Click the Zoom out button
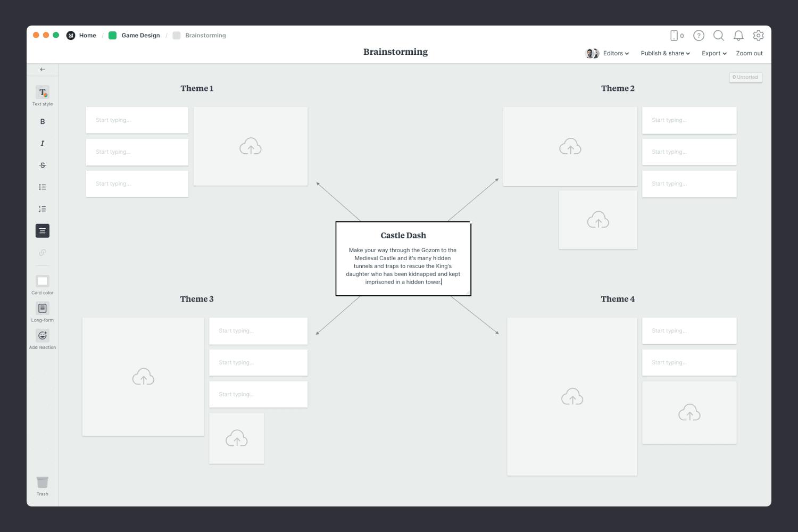The image size is (798, 532). [x=749, y=53]
